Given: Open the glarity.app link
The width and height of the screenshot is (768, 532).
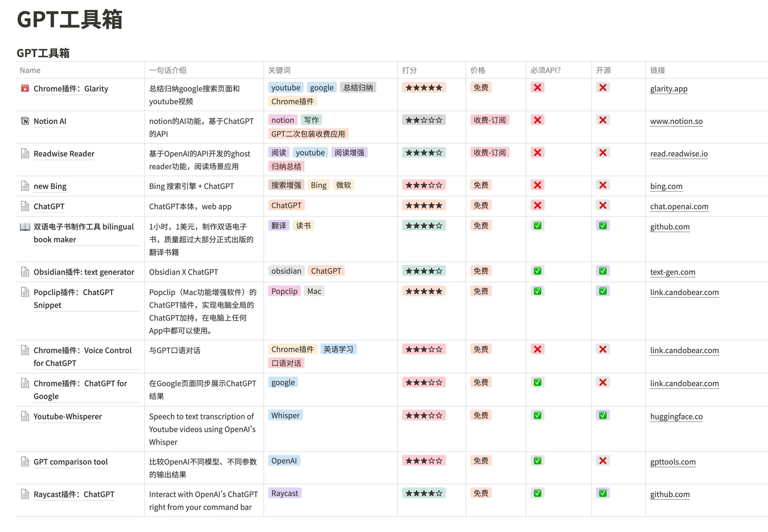Looking at the screenshot, I should pyautogui.click(x=669, y=88).
